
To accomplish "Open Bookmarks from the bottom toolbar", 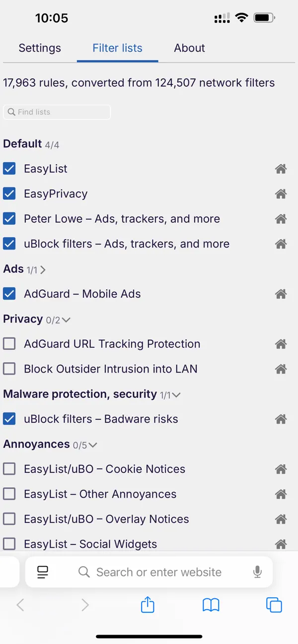I will (211, 605).
